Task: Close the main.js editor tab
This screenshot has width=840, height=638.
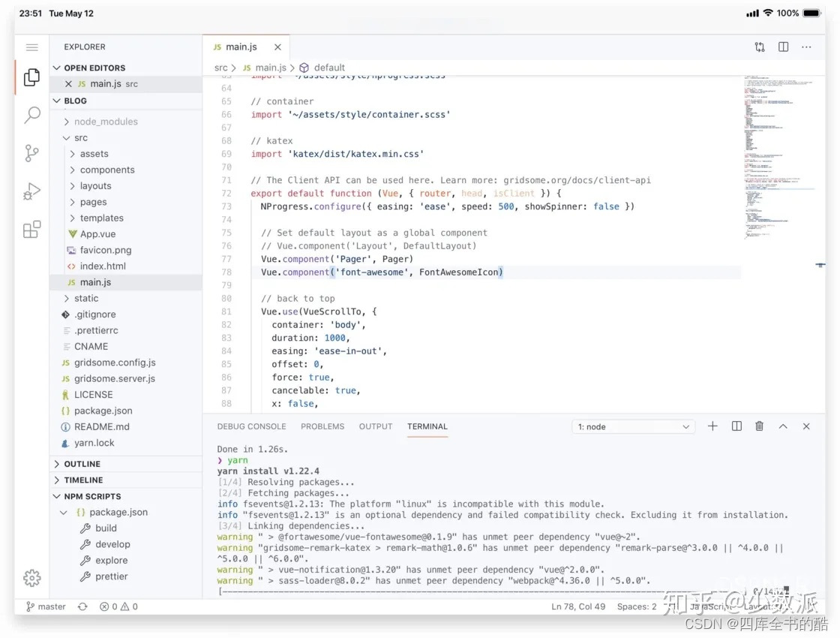Action: coord(277,47)
